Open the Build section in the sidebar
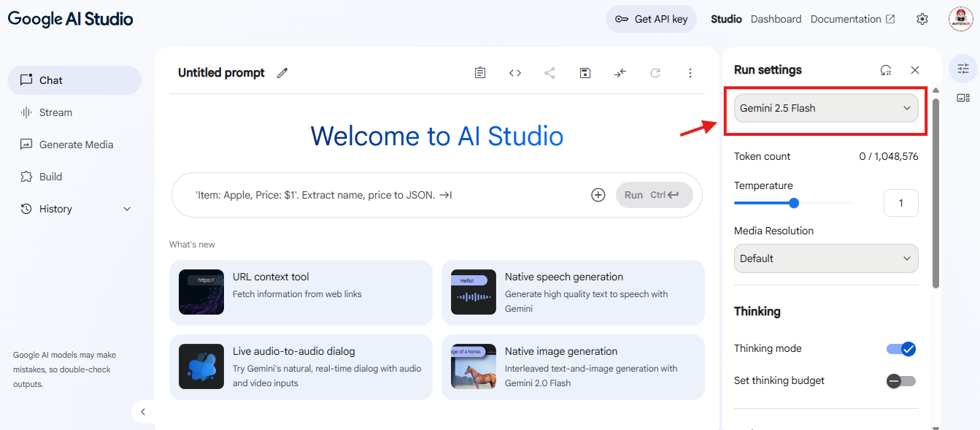The image size is (980, 430). tap(74, 177)
